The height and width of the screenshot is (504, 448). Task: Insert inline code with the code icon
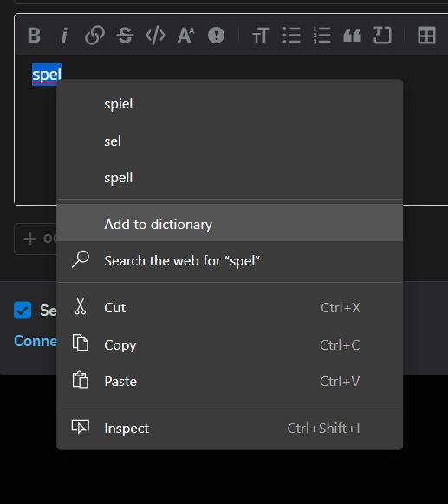(155, 35)
